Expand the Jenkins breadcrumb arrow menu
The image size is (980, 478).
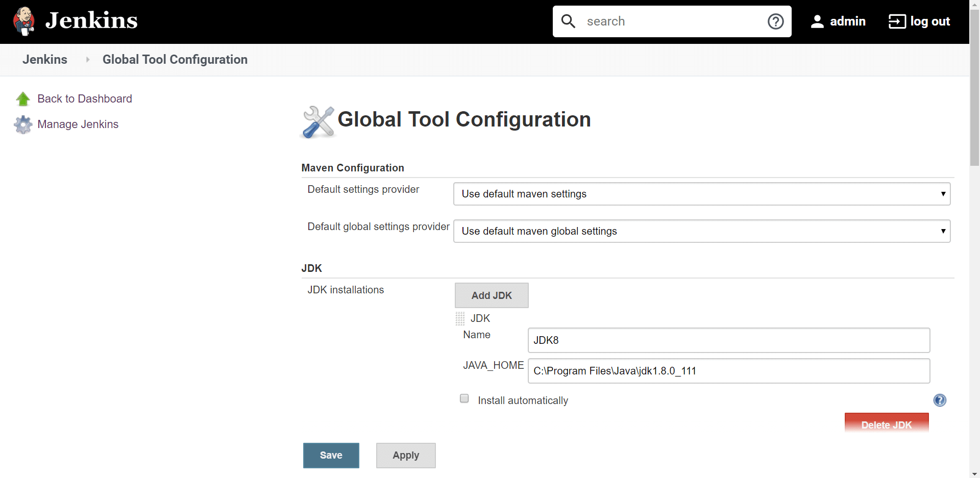point(88,60)
